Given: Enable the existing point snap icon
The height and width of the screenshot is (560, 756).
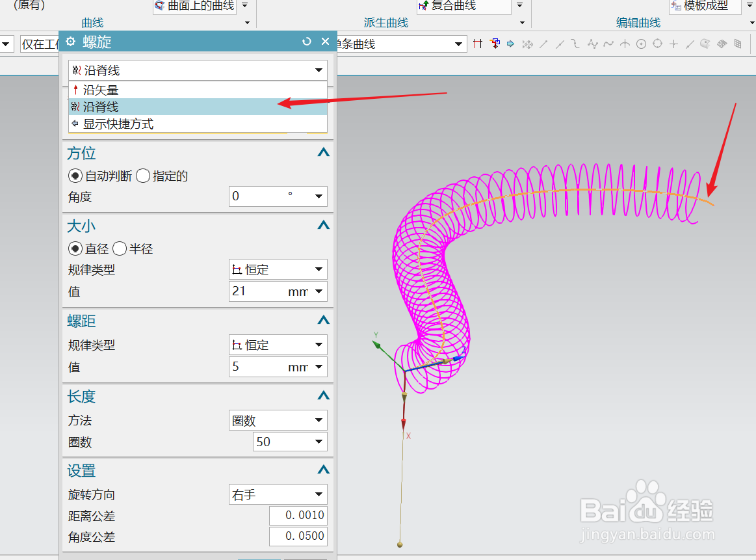Looking at the screenshot, I should (674, 44).
